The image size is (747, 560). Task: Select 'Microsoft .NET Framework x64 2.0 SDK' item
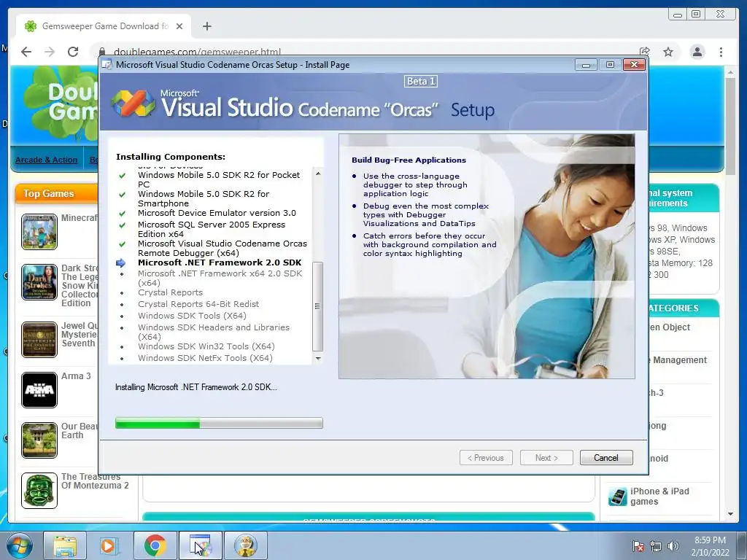pos(220,278)
